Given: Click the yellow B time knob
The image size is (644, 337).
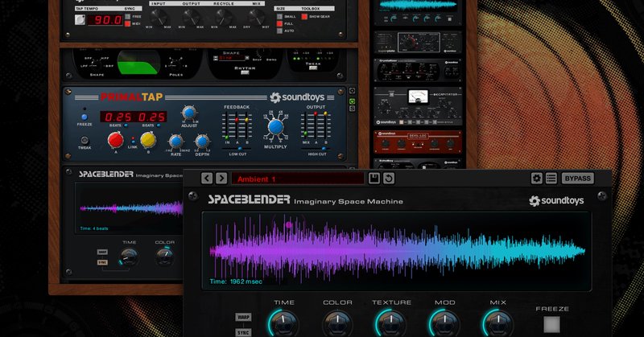Looking at the screenshot, I should tap(148, 140).
